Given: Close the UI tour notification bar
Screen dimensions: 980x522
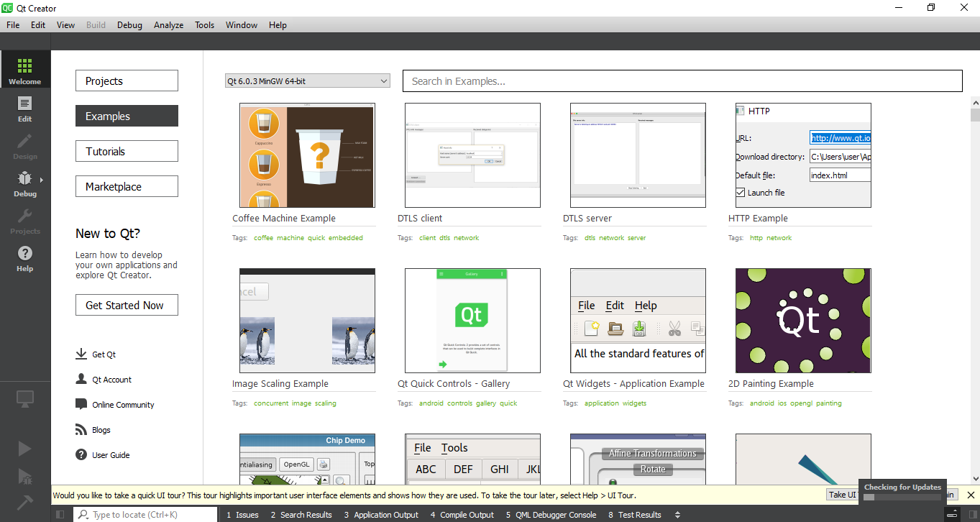Looking at the screenshot, I should pyautogui.click(x=971, y=495).
